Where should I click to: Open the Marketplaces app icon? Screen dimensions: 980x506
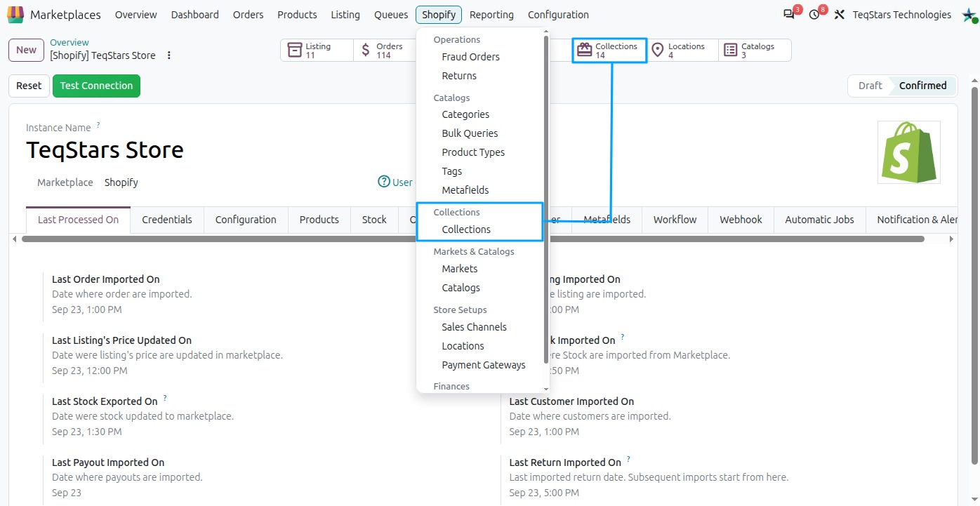15,14
